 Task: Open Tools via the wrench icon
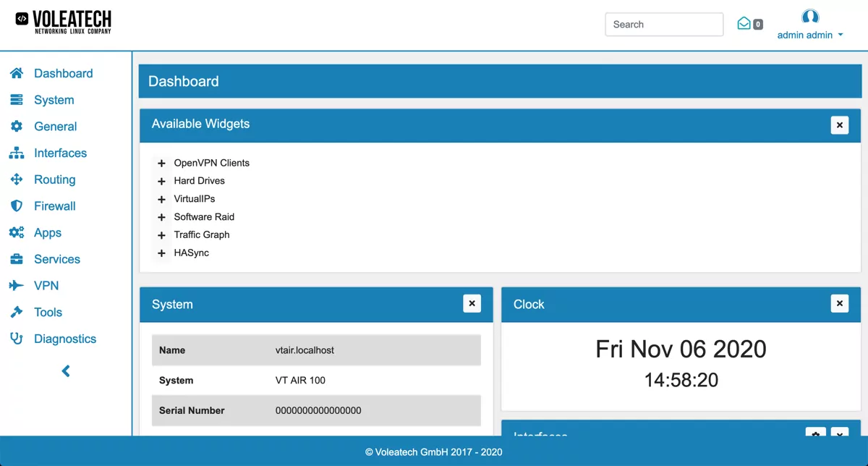click(x=17, y=312)
